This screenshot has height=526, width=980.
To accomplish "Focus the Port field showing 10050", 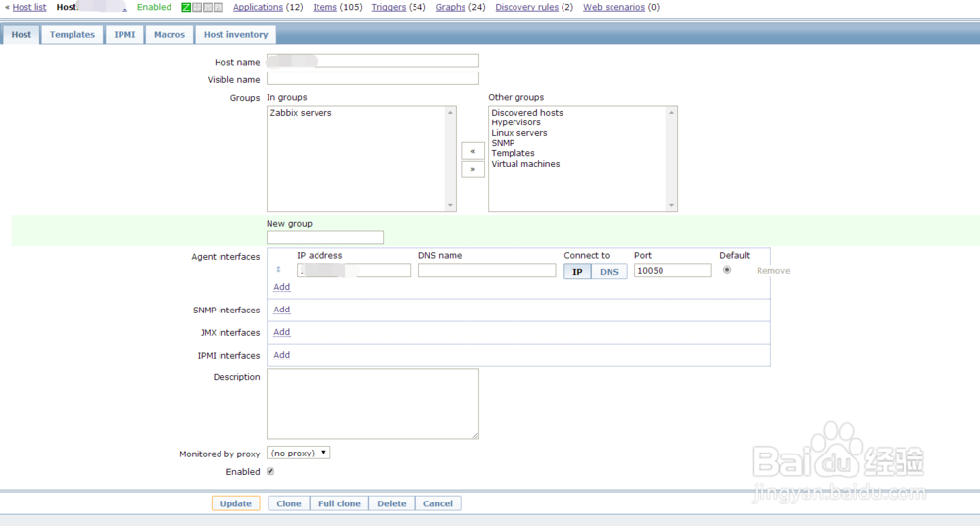I will click(672, 270).
